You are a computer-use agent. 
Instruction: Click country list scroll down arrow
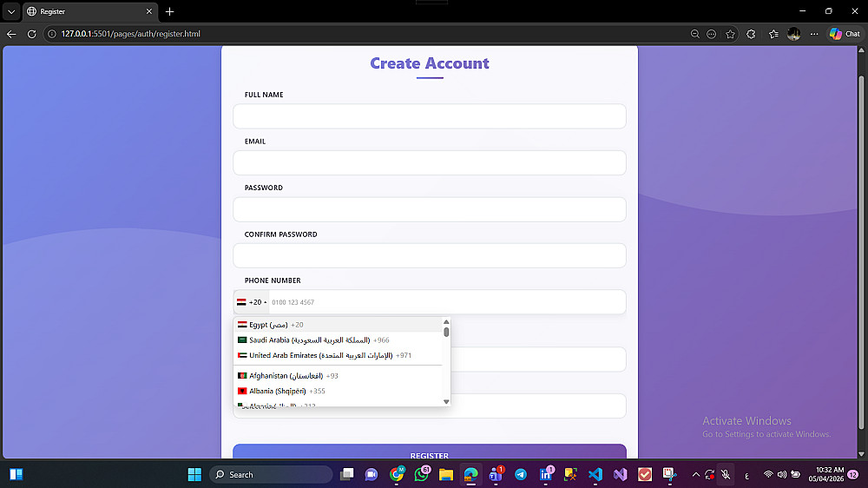coord(446,401)
